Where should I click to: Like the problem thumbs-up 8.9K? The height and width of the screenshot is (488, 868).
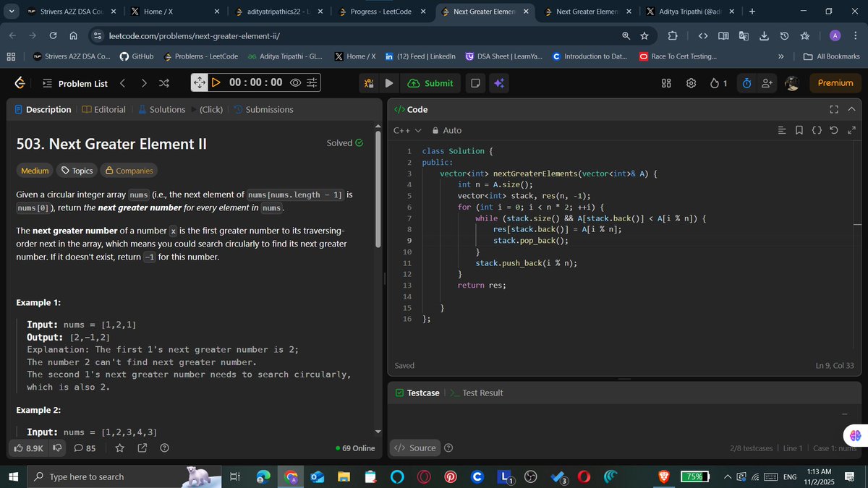pos(29,448)
